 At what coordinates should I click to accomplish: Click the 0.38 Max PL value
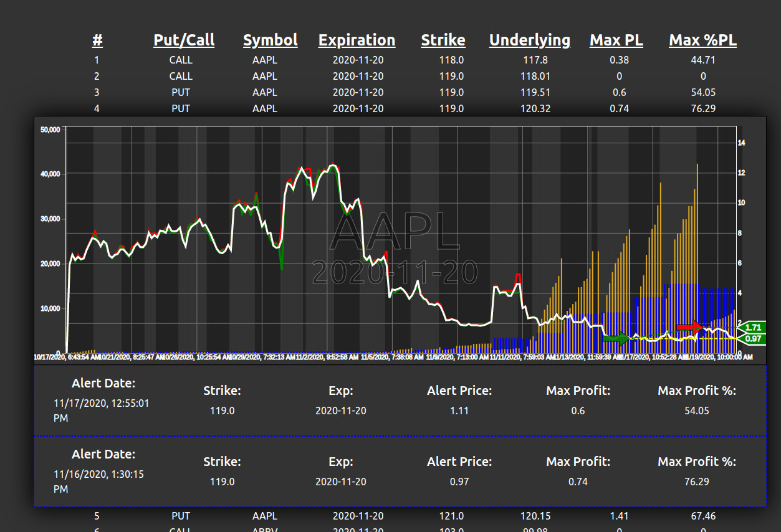[620, 60]
